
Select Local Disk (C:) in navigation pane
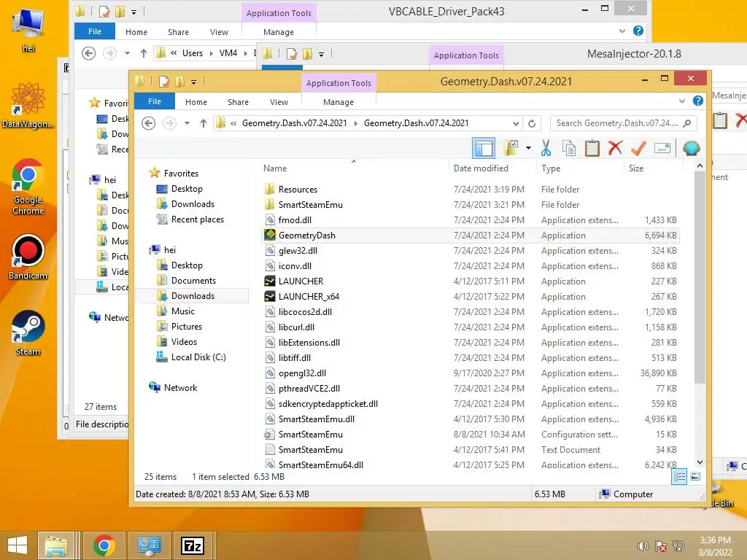(x=198, y=357)
